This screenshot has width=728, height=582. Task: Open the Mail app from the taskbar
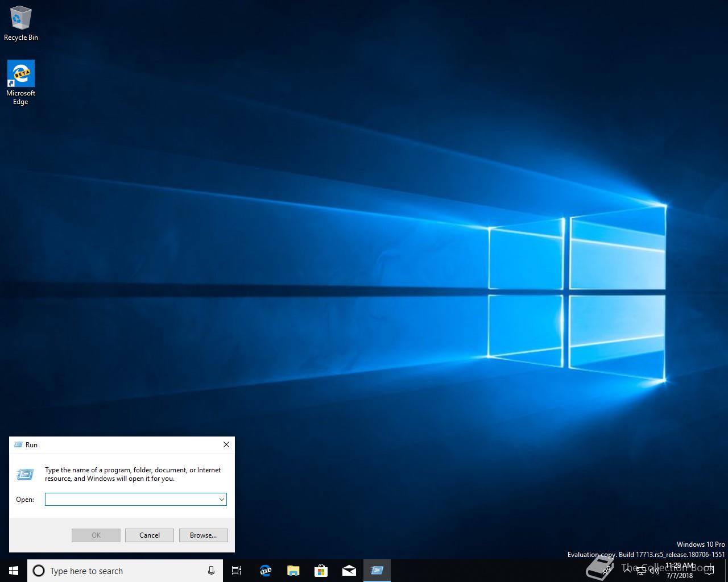(x=349, y=571)
